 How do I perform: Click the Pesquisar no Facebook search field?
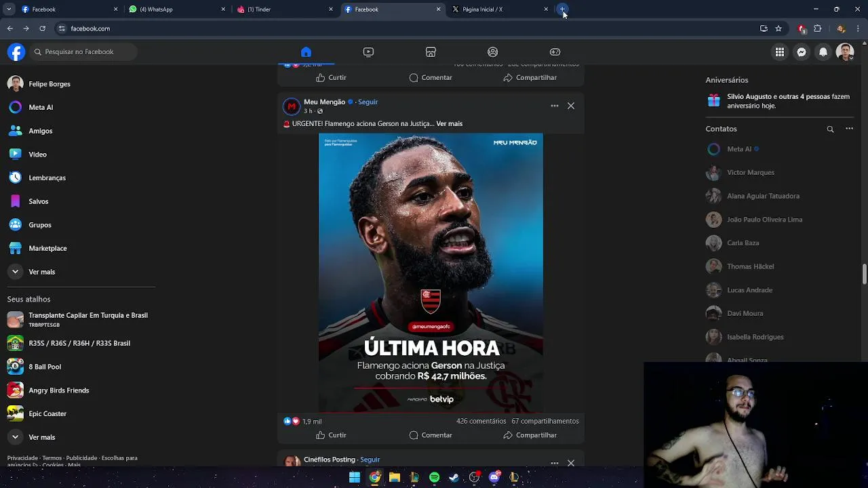click(x=83, y=52)
